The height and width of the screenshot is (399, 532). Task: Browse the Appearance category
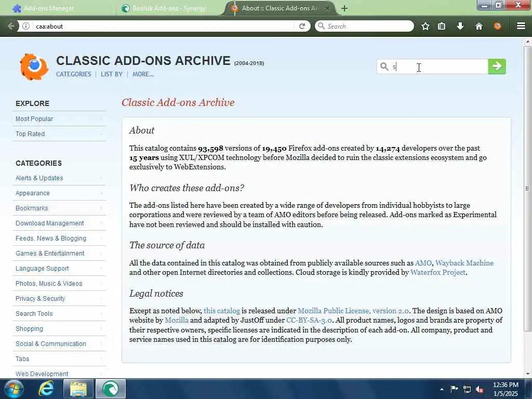click(59, 193)
